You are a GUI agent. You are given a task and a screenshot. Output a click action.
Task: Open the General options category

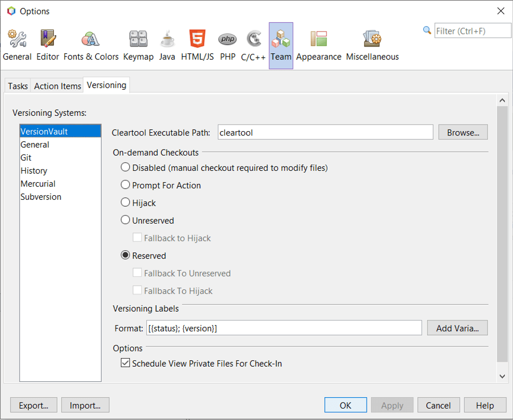click(17, 46)
